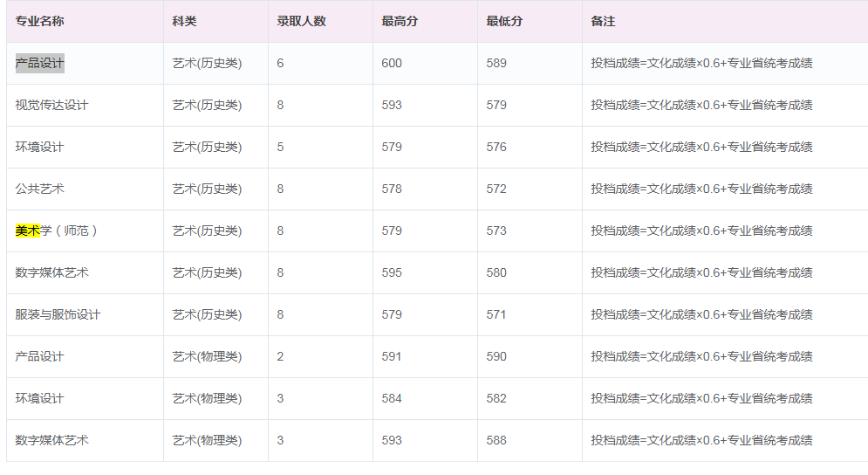Viewport: 868px width, 475px height.
Task: Click admission count 6
Action: 280,63
